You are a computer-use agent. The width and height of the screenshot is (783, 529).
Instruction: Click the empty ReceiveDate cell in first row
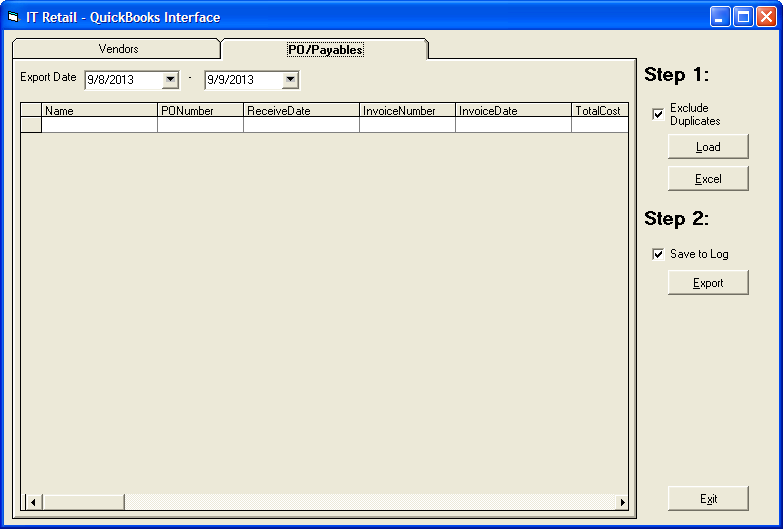click(301, 125)
